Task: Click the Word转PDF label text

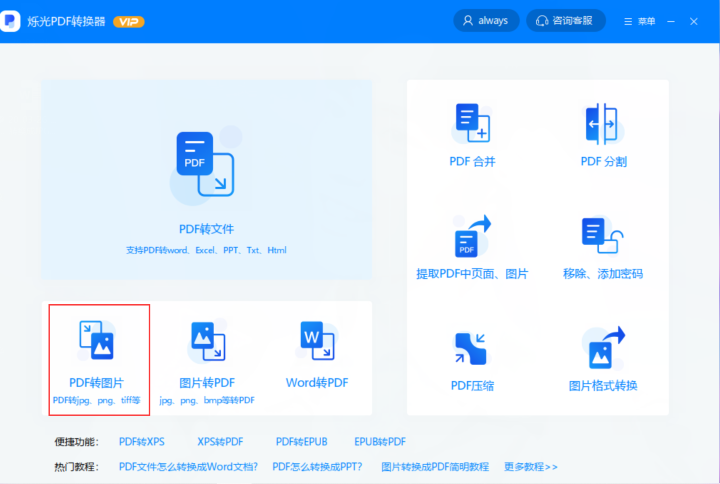Action: 317,383
